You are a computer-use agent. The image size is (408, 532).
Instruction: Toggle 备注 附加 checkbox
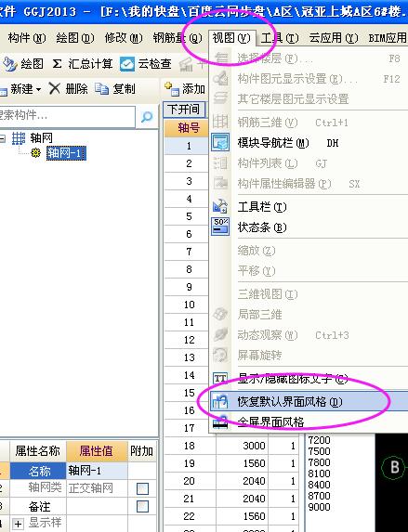[x=142, y=507]
